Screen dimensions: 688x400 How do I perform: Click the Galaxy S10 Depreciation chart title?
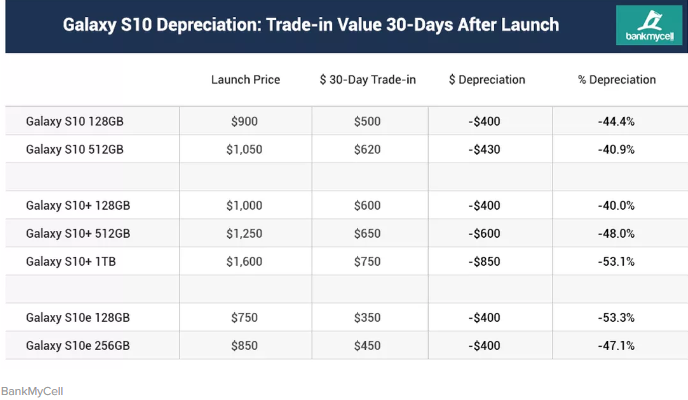(x=311, y=25)
